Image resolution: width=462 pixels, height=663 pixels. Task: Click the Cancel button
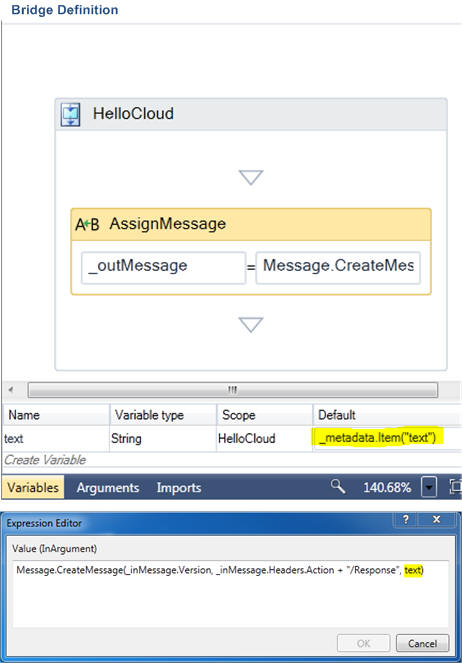coord(422,643)
